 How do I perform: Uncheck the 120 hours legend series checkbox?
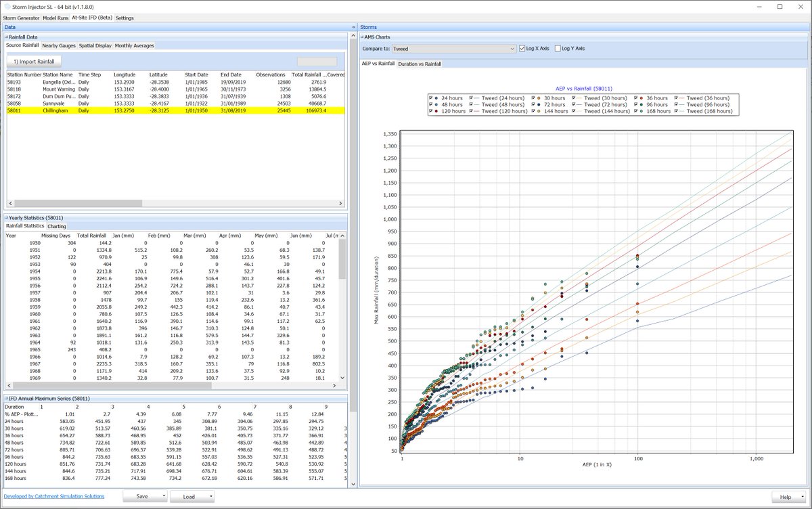[x=431, y=111]
